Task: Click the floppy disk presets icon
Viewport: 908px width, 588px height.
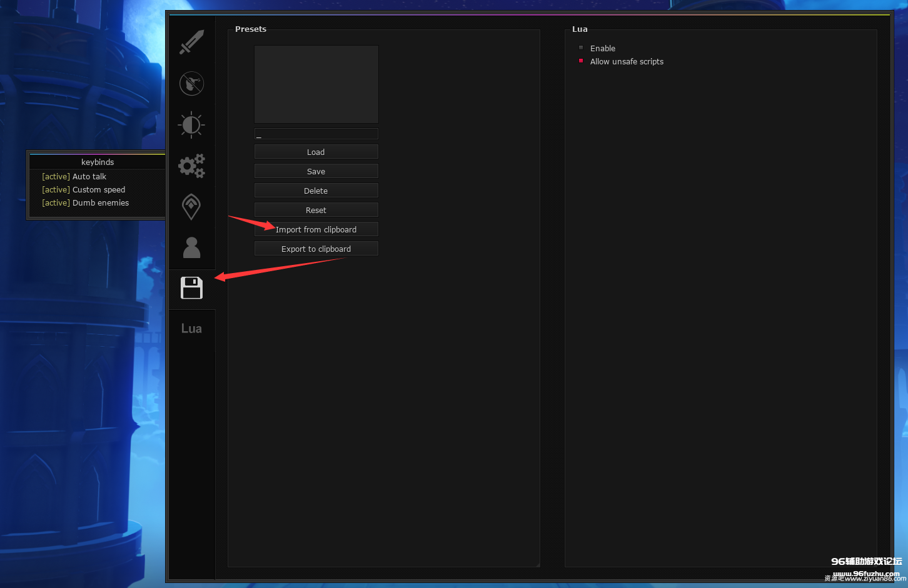Action: tap(191, 288)
